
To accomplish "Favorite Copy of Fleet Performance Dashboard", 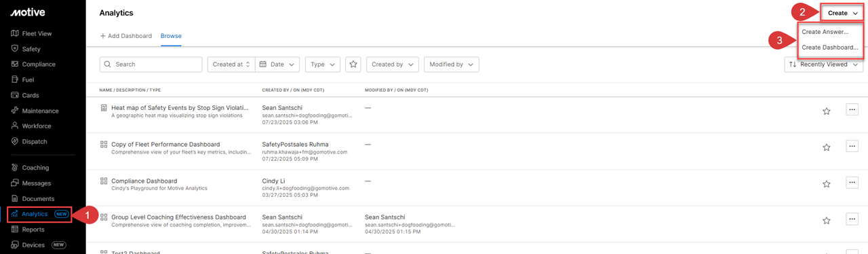I will [x=827, y=147].
